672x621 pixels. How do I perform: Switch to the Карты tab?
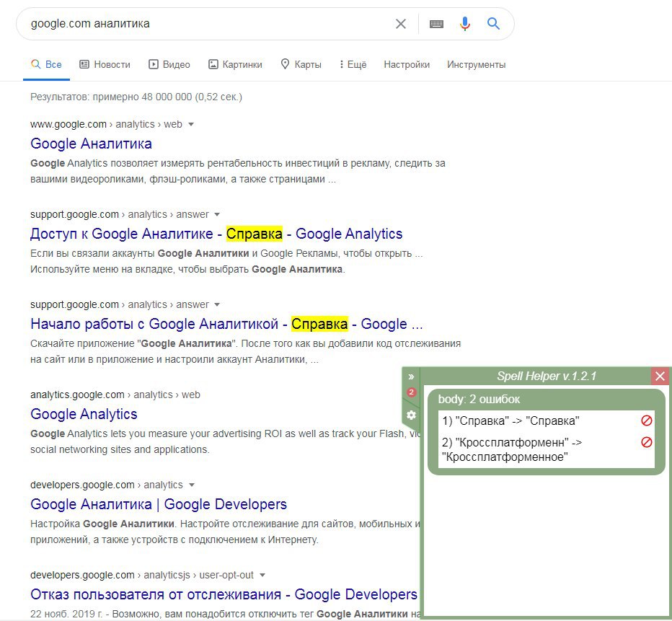[x=301, y=65]
